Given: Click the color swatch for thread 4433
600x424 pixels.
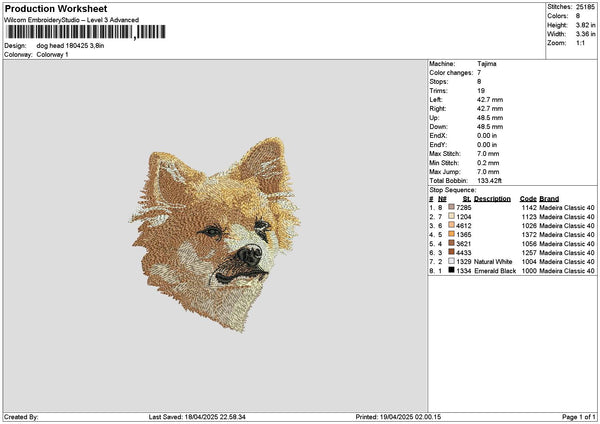Looking at the screenshot, I should pyautogui.click(x=452, y=252).
